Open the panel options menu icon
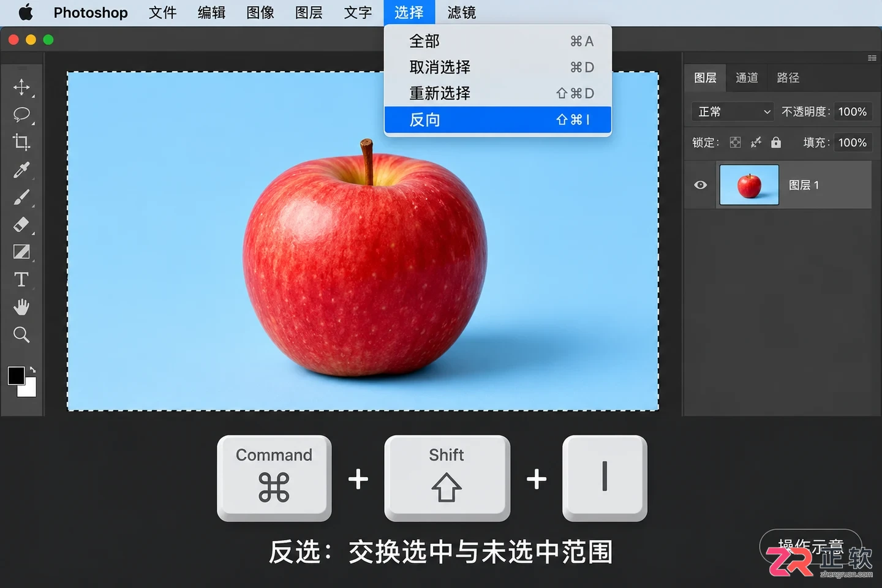 point(872,58)
